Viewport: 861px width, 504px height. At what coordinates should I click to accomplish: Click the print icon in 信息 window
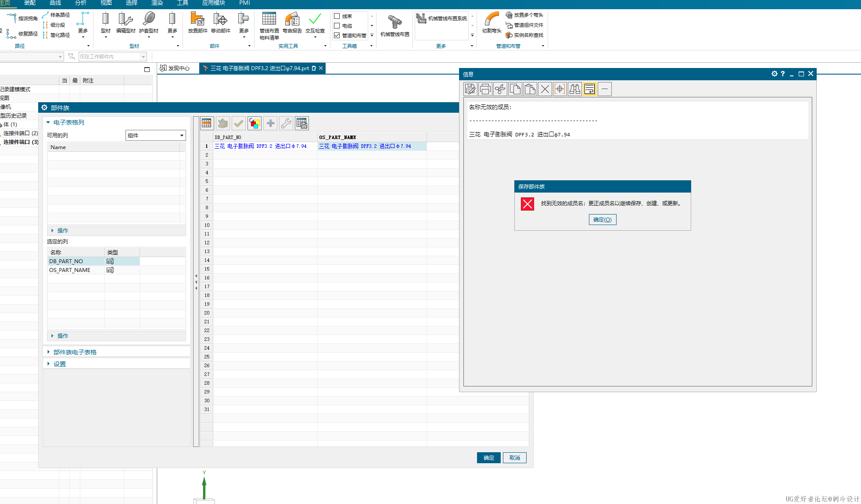tap(485, 89)
